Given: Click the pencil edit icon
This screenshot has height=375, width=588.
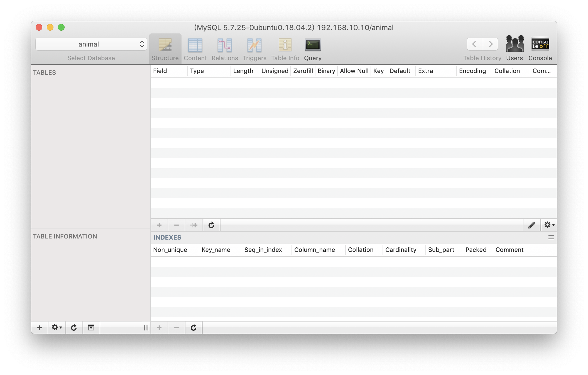Looking at the screenshot, I should click(x=532, y=225).
